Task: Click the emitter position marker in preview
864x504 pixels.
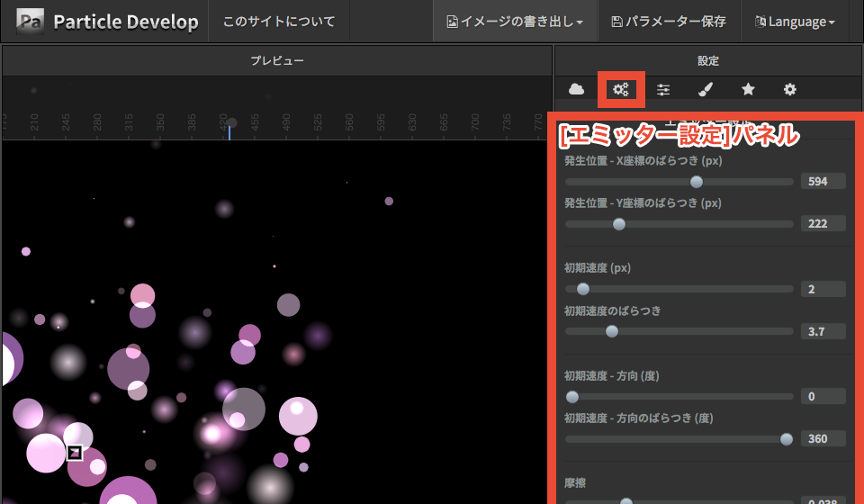Action: click(75, 452)
